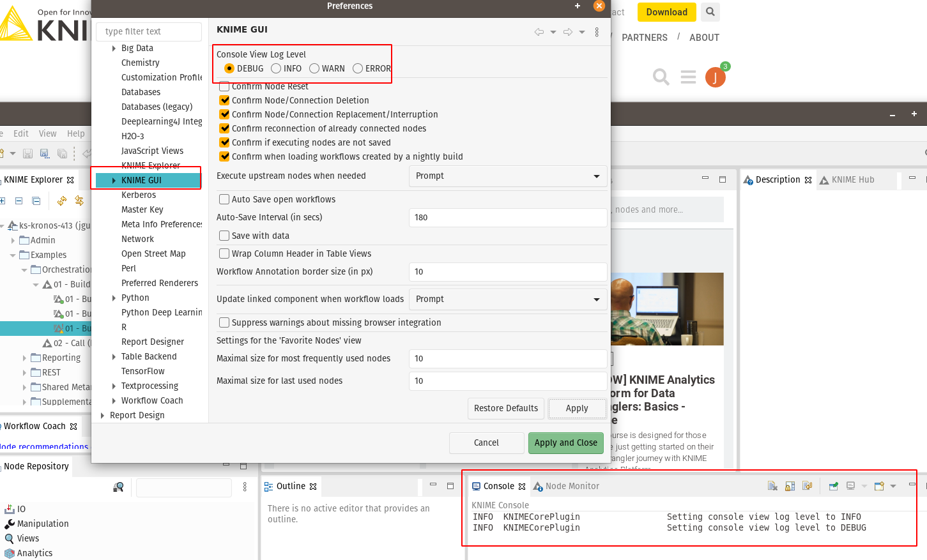Select DEBUG log level radio button
Image resolution: width=927 pixels, height=560 pixels.
[229, 68]
